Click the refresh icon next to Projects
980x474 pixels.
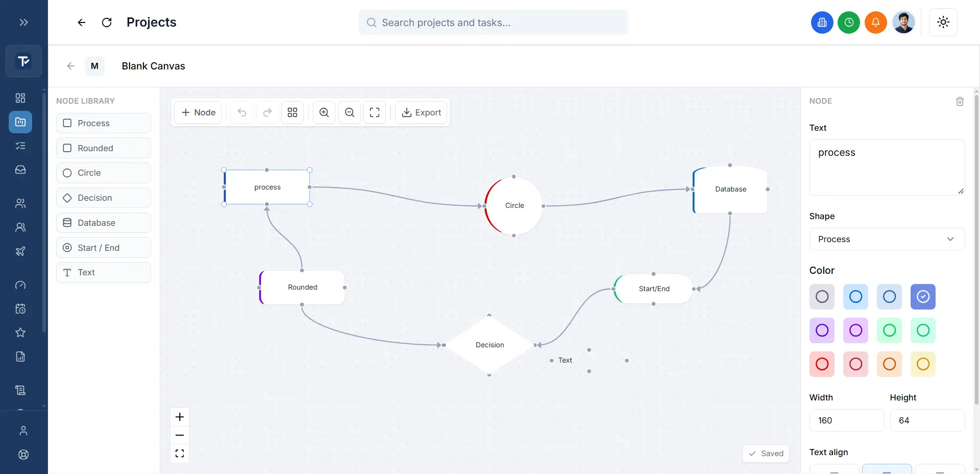pos(107,22)
